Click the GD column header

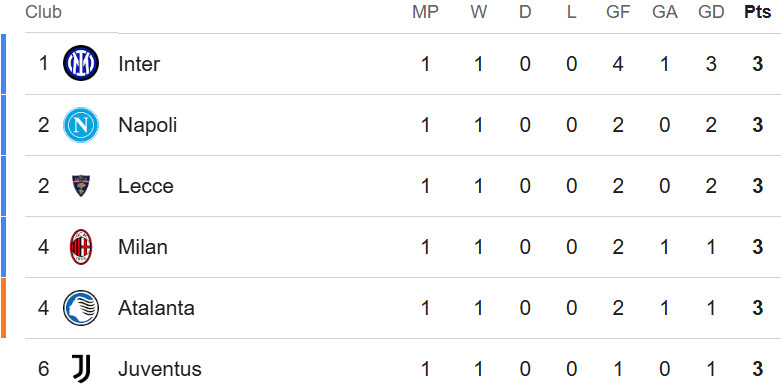click(x=711, y=12)
